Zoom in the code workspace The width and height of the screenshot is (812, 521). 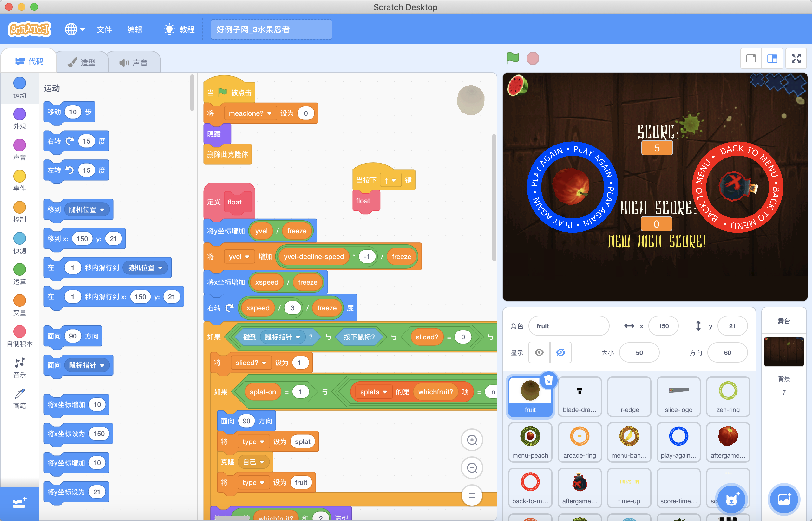click(x=472, y=440)
